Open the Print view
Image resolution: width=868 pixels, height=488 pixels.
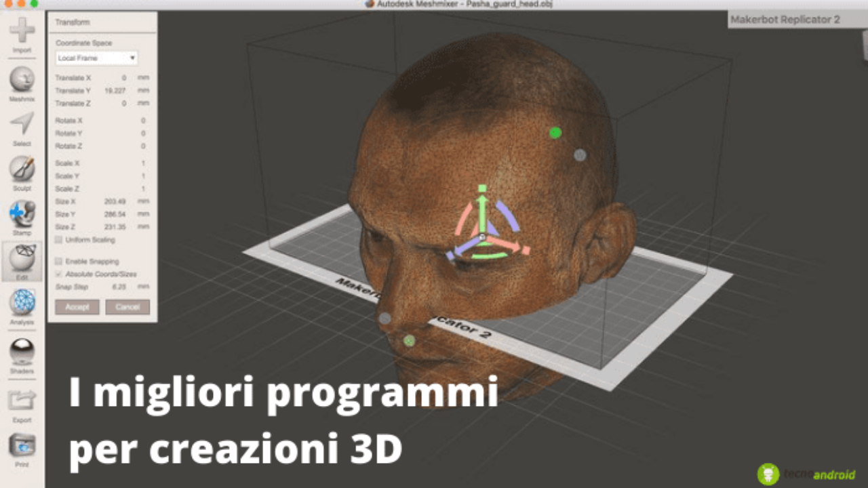pyautogui.click(x=22, y=446)
